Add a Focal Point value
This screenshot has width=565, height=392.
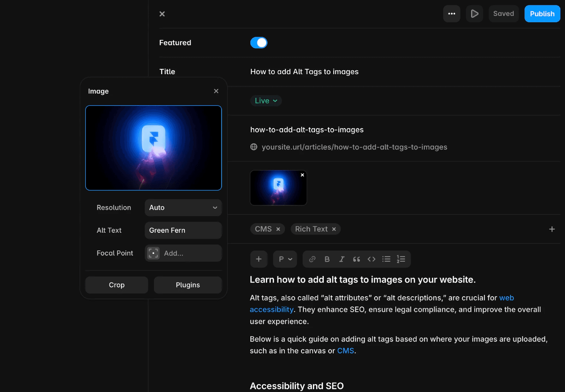[183, 253]
